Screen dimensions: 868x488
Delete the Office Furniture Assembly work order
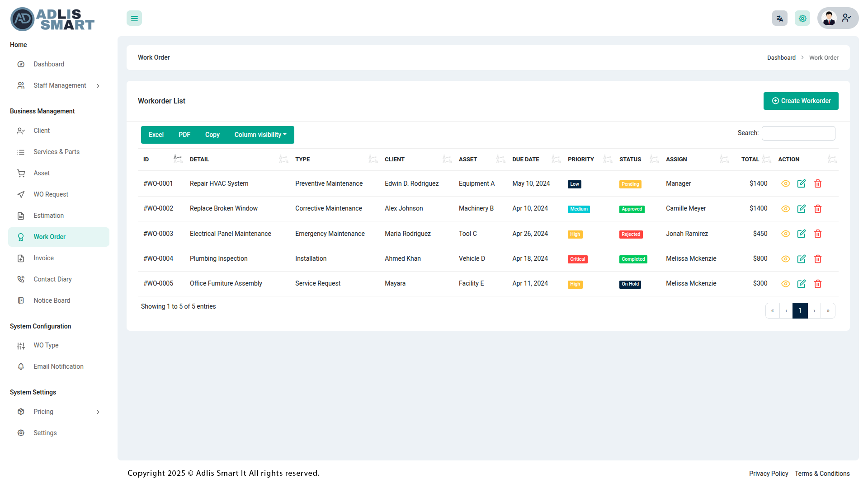pos(817,284)
